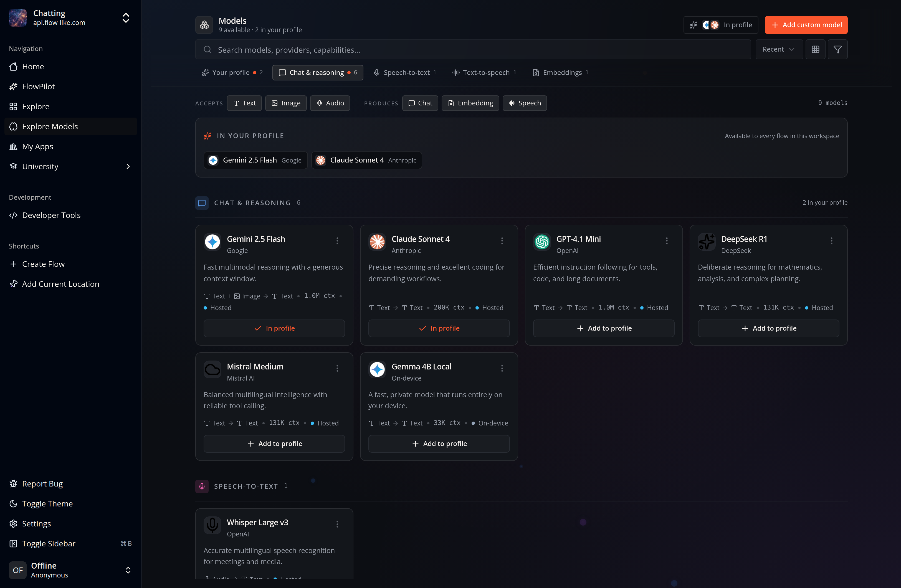Click the Whisper Large v3 microphone logo

pos(212,525)
